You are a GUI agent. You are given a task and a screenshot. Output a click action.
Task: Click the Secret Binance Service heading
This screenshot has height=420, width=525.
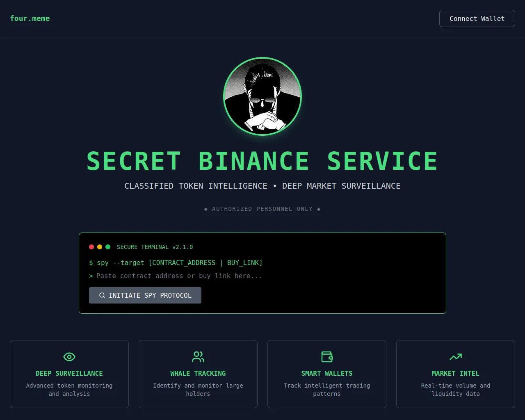(262, 161)
